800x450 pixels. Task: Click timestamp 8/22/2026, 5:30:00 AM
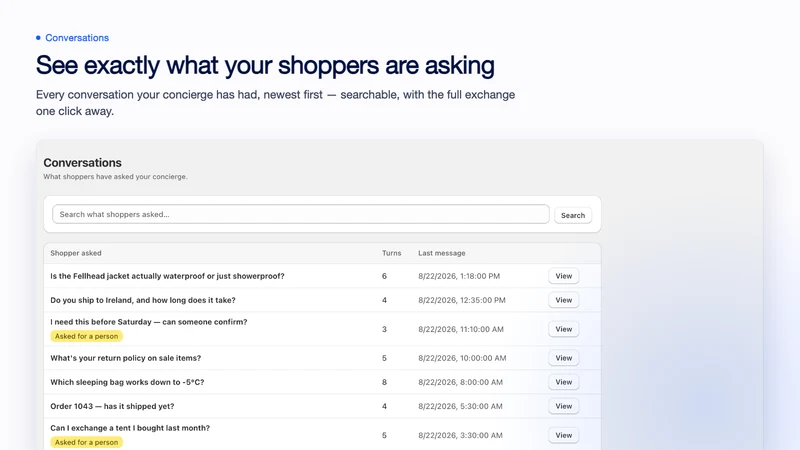tap(460, 406)
